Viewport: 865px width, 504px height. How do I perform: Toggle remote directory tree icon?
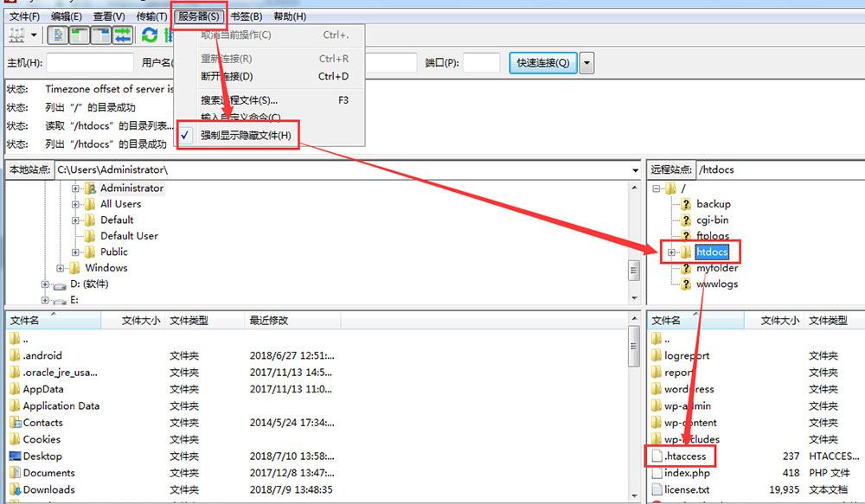point(101,35)
